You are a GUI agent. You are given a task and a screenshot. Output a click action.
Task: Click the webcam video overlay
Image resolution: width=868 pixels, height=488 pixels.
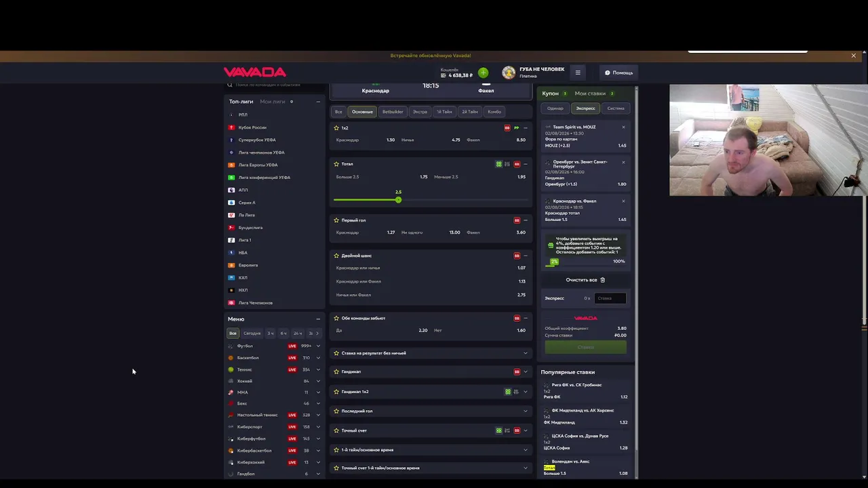click(x=768, y=140)
